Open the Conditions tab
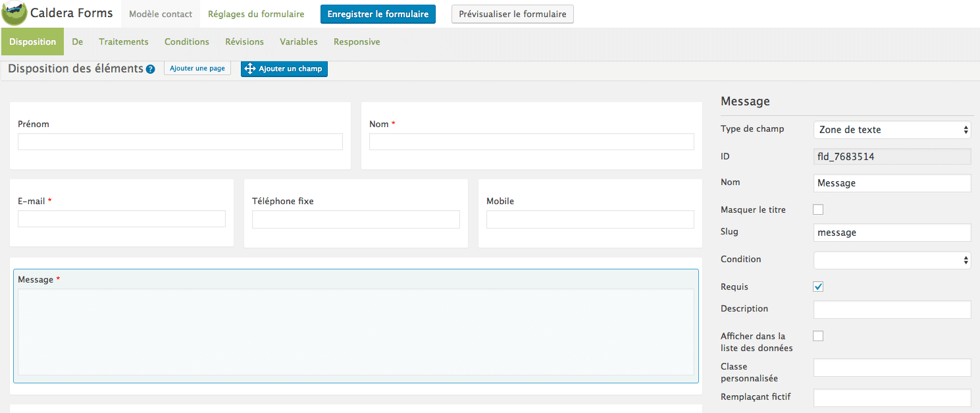The height and width of the screenshot is (413, 980). click(x=187, y=41)
